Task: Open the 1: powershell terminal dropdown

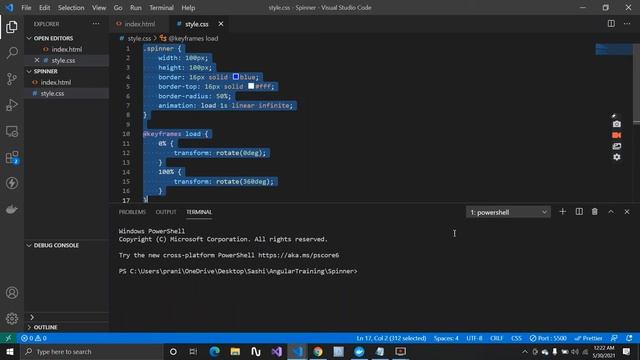Action: [508, 212]
